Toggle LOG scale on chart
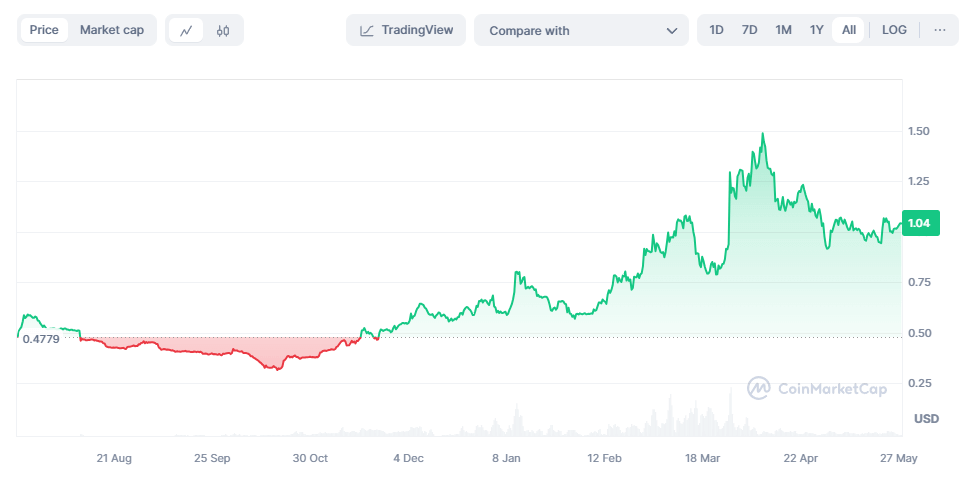The height and width of the screenshot is (481, 963). point(894,30)
